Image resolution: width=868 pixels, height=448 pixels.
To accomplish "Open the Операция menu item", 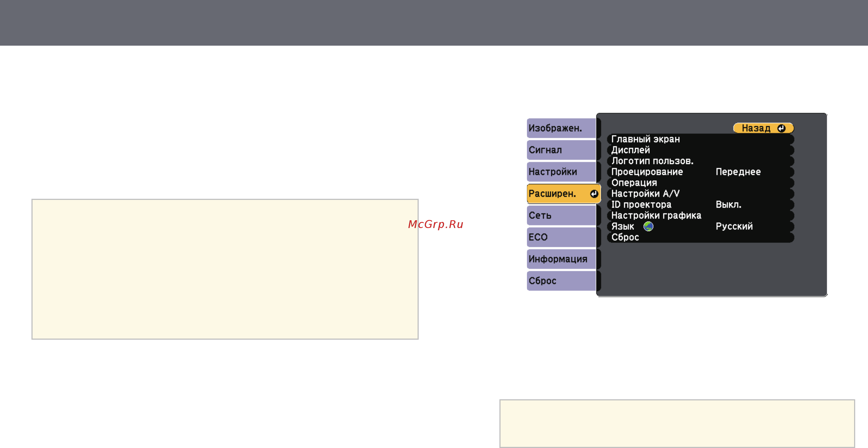I will pyautogui.click(x=700, y=183).
